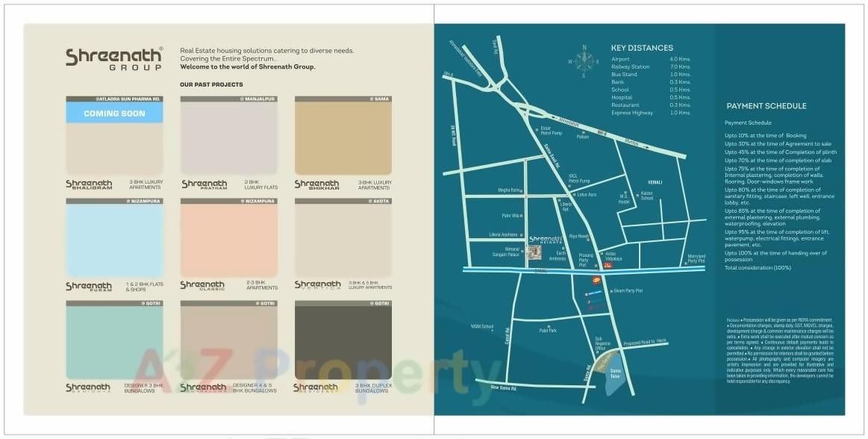Screen dimensions: 868x439
Task: Click the Shreenath Pratham project logo
Action: [204, 184]
